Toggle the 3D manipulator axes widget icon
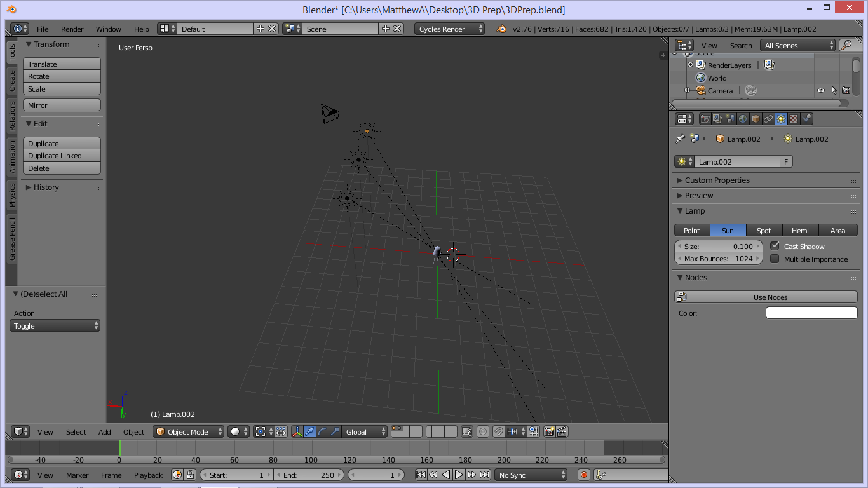 click(297, 431)
